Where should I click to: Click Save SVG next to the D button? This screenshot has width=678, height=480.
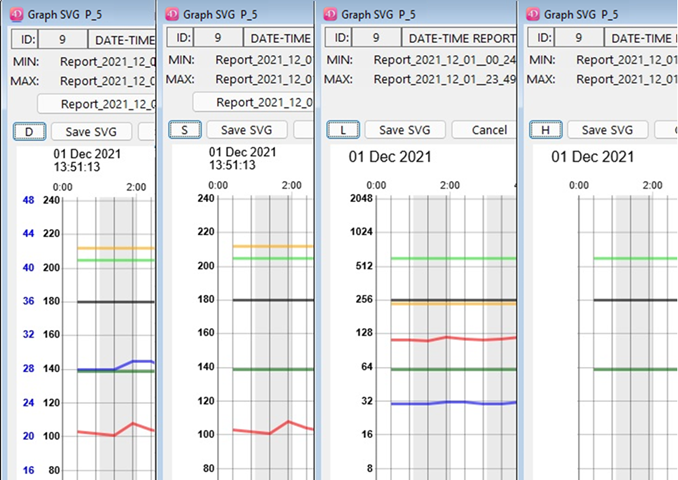pos(91,131)
